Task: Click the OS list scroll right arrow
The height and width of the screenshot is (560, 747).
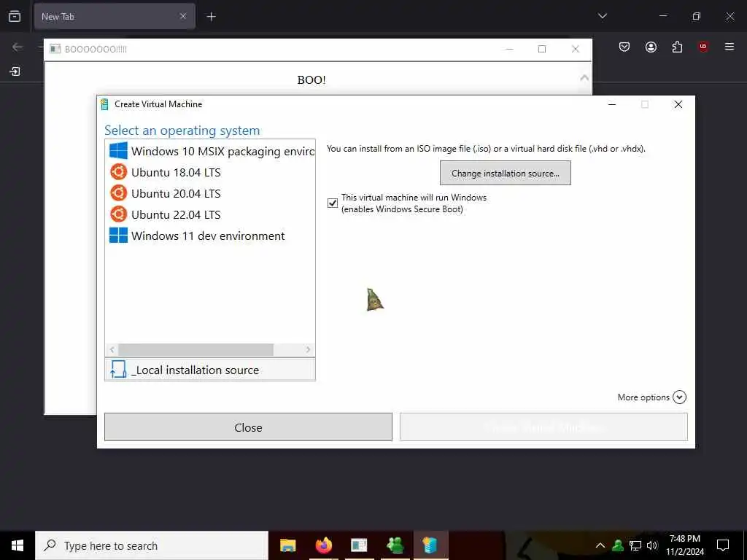Action: (x=309, y=349)
